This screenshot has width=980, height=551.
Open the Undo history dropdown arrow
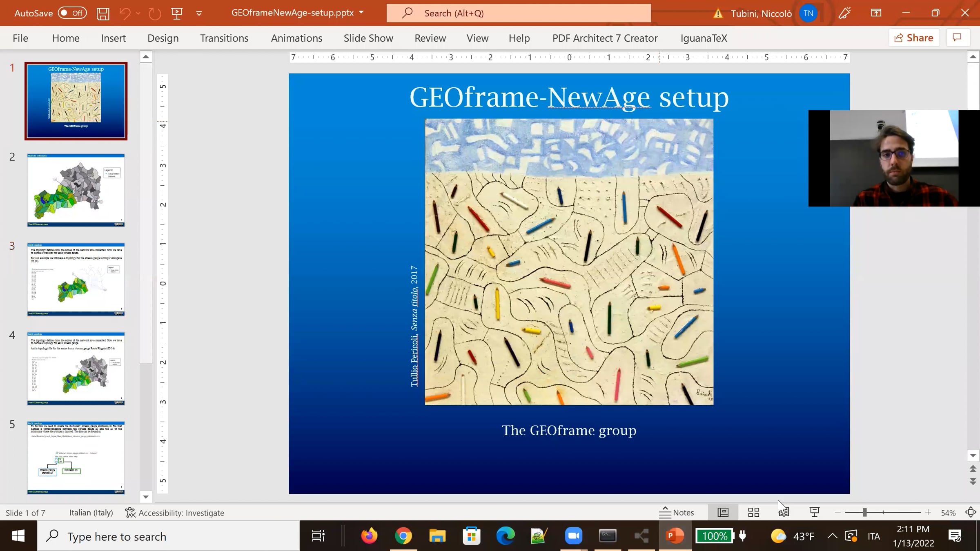[138, 13]
